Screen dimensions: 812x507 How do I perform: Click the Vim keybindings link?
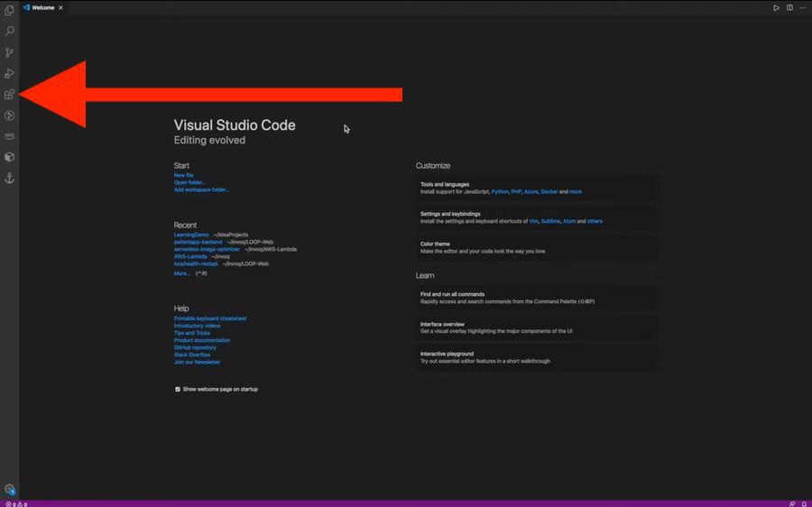click(x=533, y=221)
